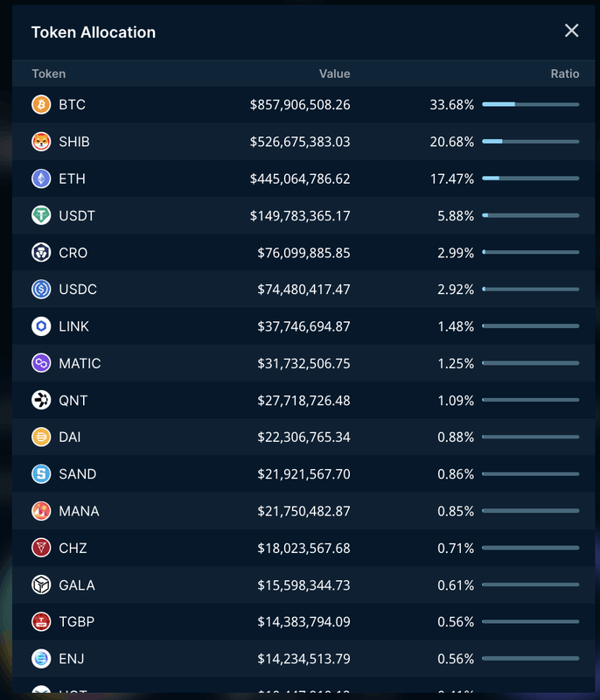Viewport: 600px width, 700px height.
Task: Click the USDC coin icon
Action: point(41,290)
